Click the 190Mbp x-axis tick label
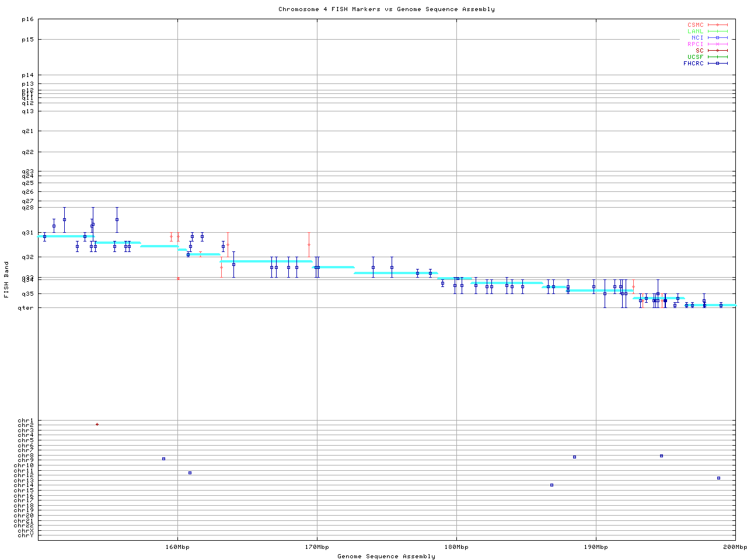 [x=596, y=547]
